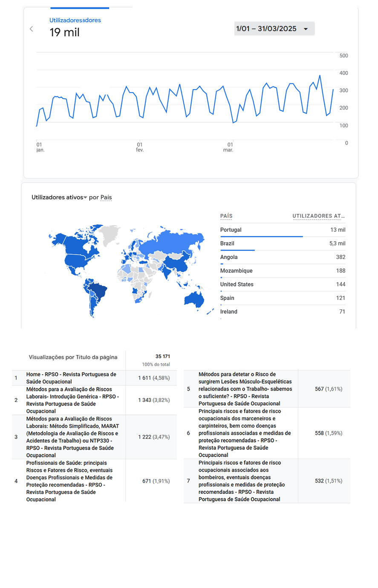378x588 pixels.
Task: Select the Utilizadores metric tab
Action: 75,20
